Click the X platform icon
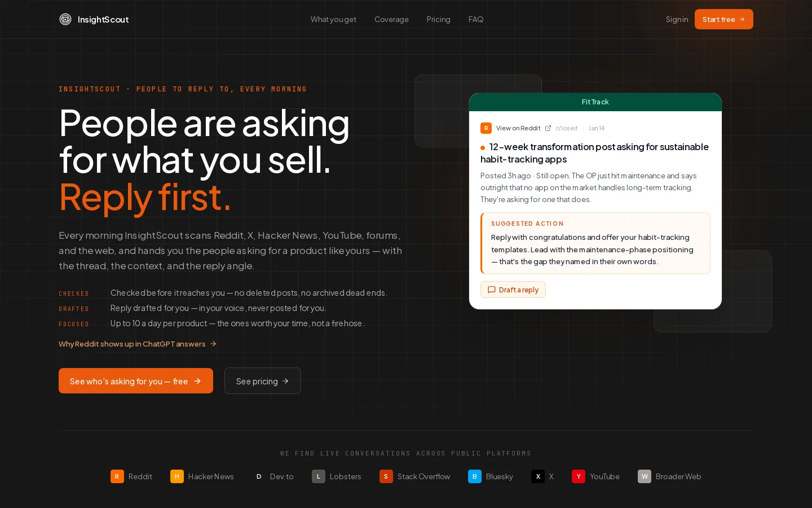The width and height of the screenshot is (812, 508). (x=538, y=476)
